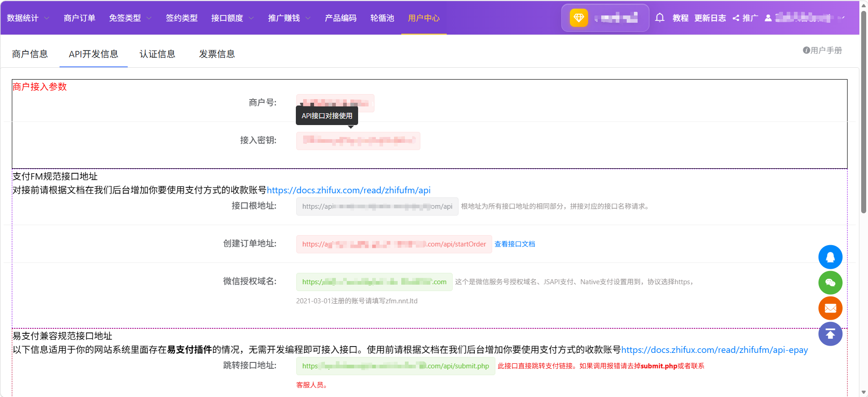The width and height of the screenshot is (868, 397).
Task: Open the green WeChat floating button
Action: pyautogui.click(x=830, y=283)
